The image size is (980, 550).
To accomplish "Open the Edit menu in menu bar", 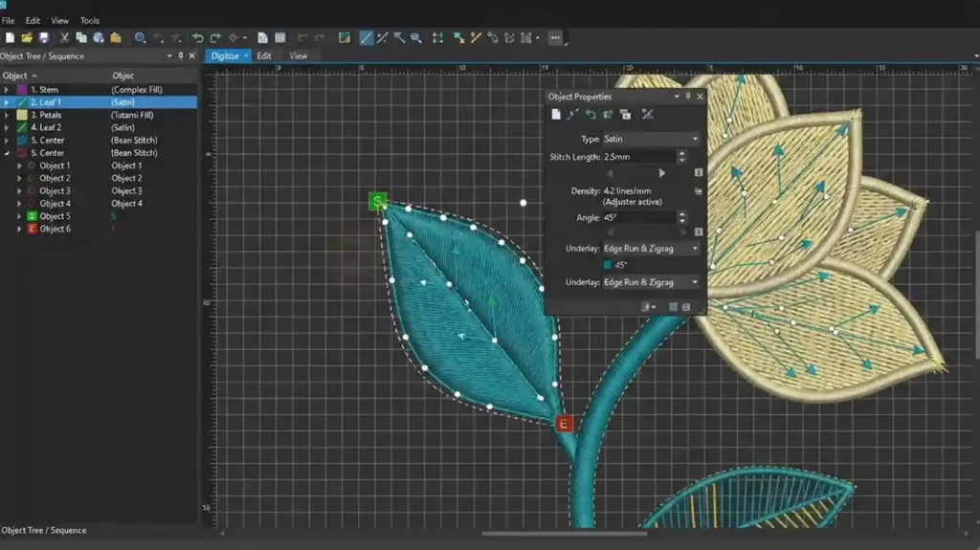I will tap(33, 21).
